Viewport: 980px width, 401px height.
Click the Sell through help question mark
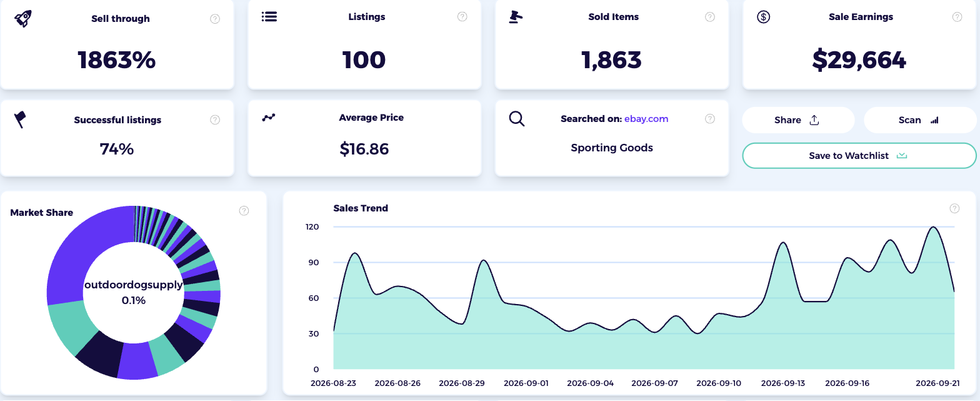[x=215, y=19]
